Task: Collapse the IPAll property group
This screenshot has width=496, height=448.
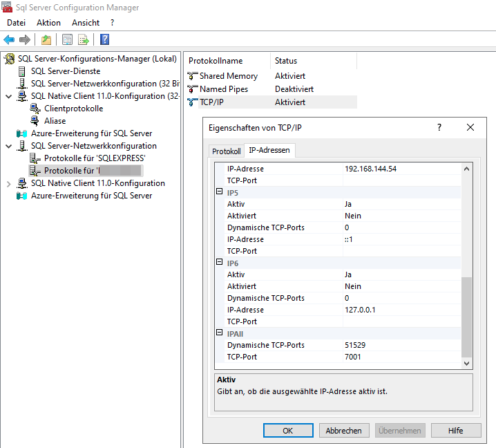Action: [219, 332]
